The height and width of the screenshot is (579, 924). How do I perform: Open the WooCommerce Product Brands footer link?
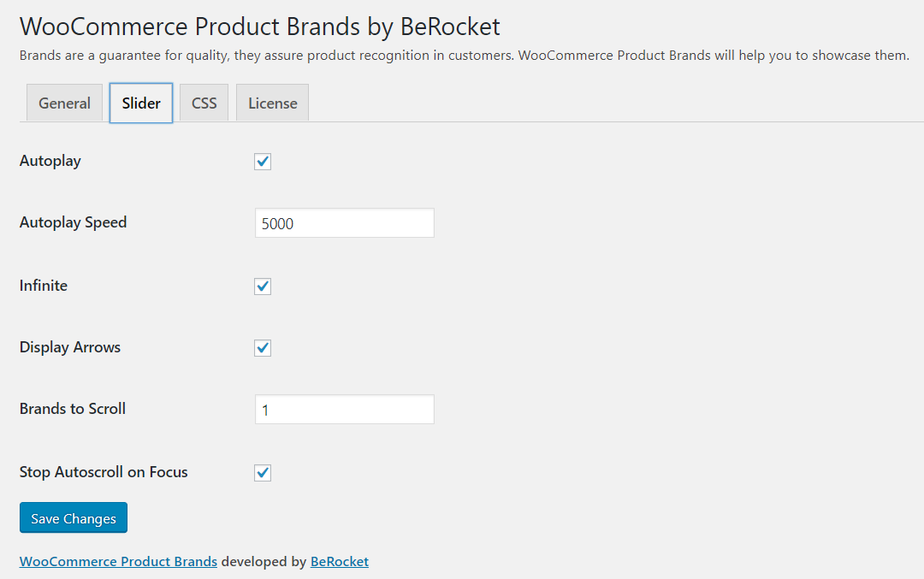click(117, 561)
